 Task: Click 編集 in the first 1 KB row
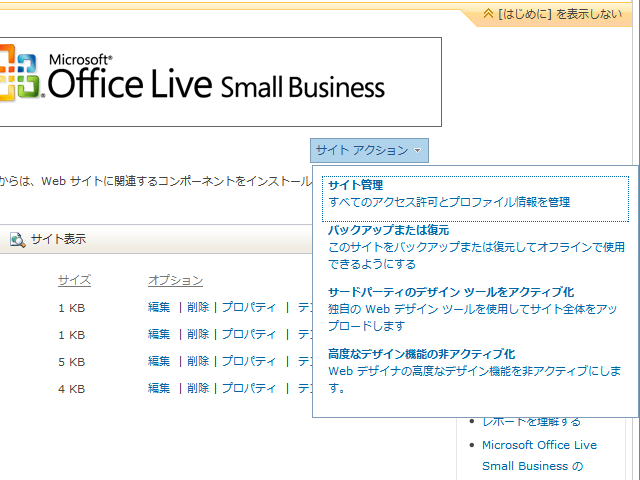pyautogui.click(x=159, y=307)
